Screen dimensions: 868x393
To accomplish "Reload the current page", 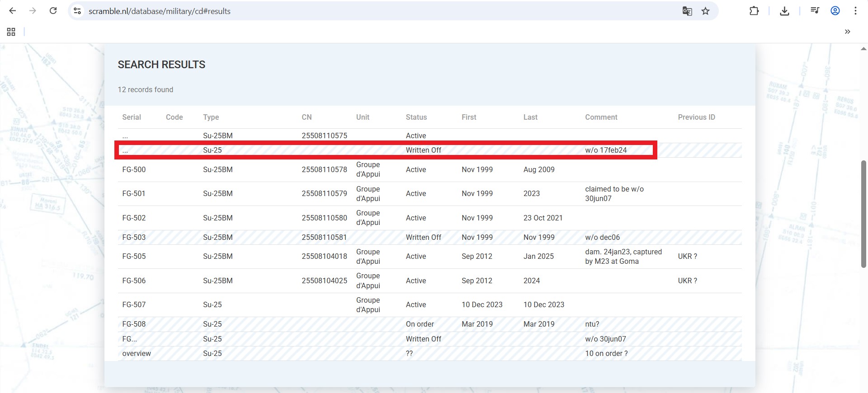I will pos(53,11).
